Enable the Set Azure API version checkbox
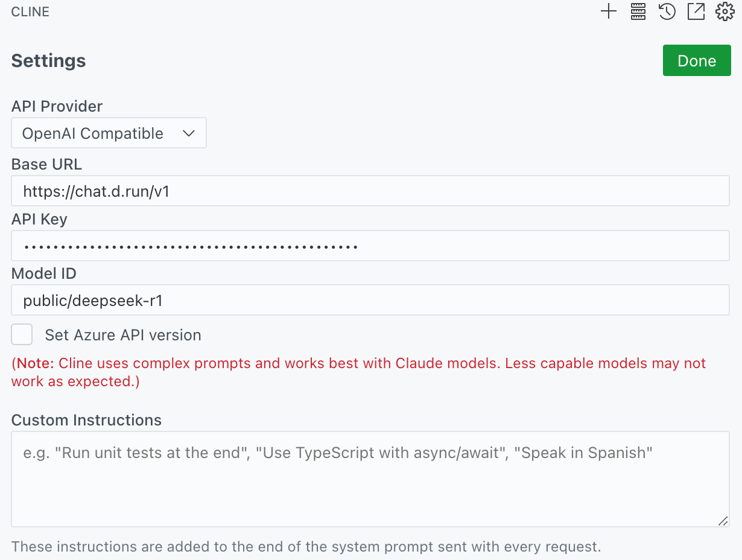This screenshot has height=560, width=742. pyautogui.click(x=22, y=334)
